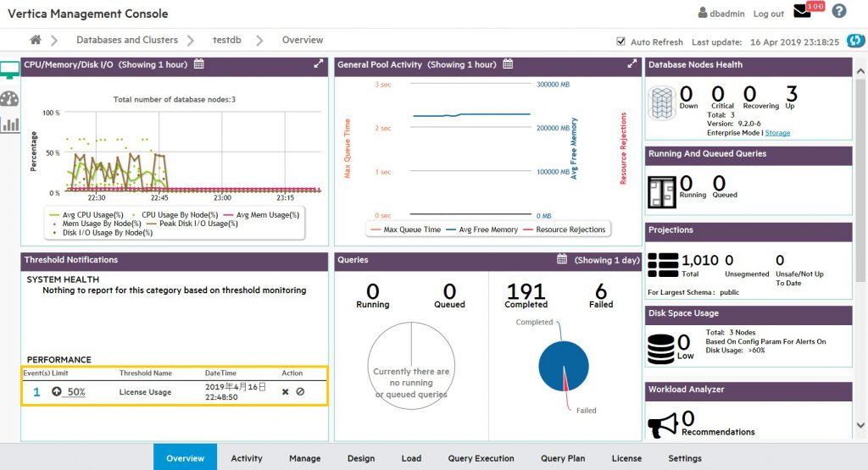Open the help question mark icon

pos(839,12)
